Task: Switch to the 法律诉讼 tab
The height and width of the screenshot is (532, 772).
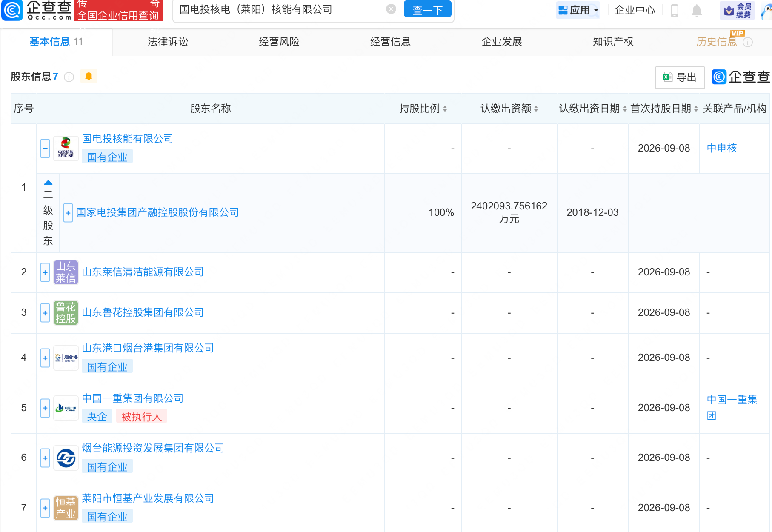Action: click(168, 42)
